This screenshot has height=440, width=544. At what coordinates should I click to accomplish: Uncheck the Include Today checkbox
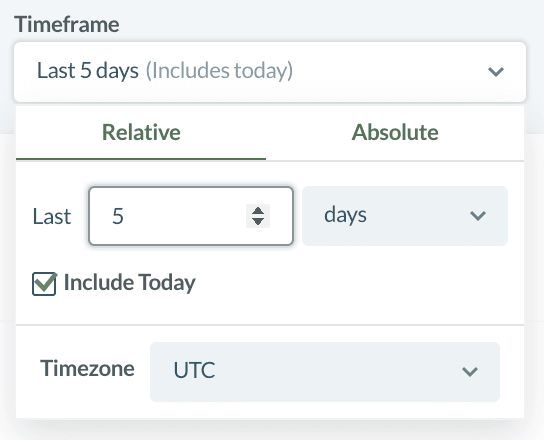(44, 284)
